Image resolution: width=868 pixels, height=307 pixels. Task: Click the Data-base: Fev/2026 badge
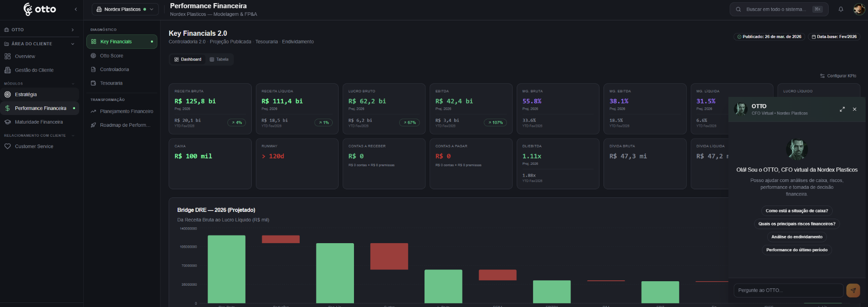pos(834,37)
